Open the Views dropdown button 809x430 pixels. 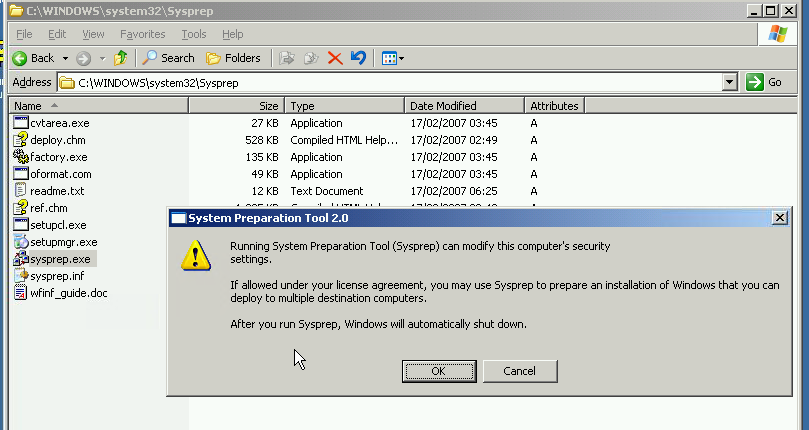(393, 58)
